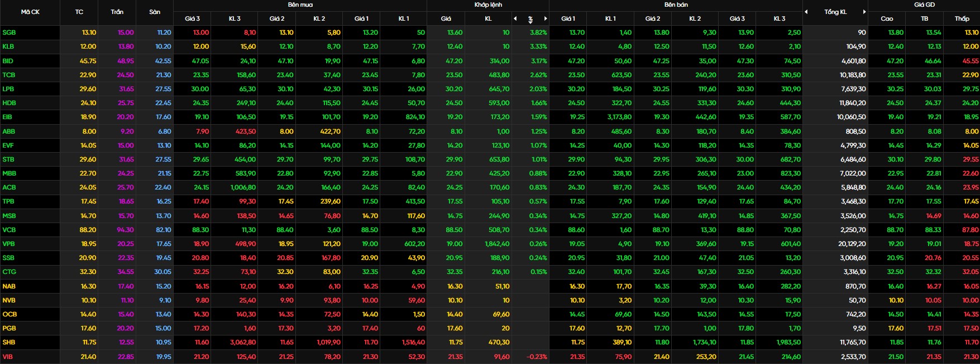Open the STB stock symbol
980x364 pixels.
8,159
